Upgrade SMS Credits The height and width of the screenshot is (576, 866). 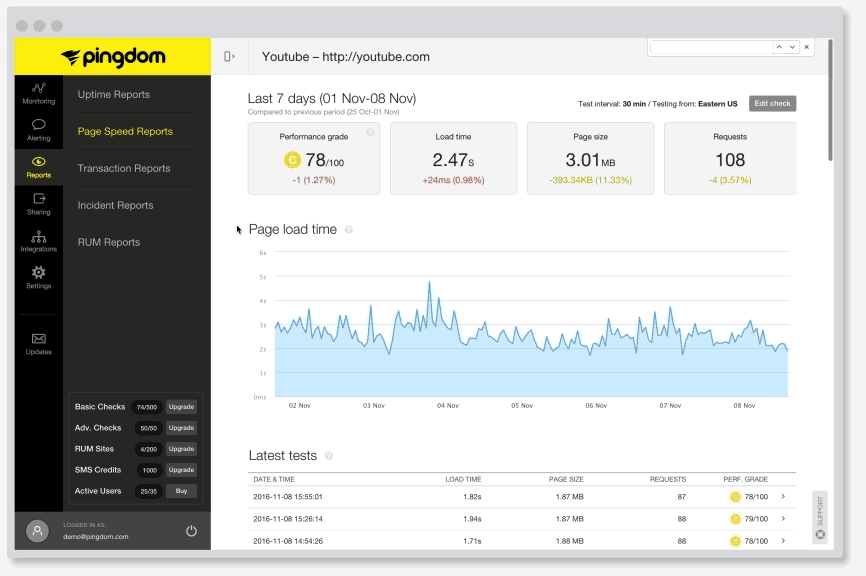[181, 470]
